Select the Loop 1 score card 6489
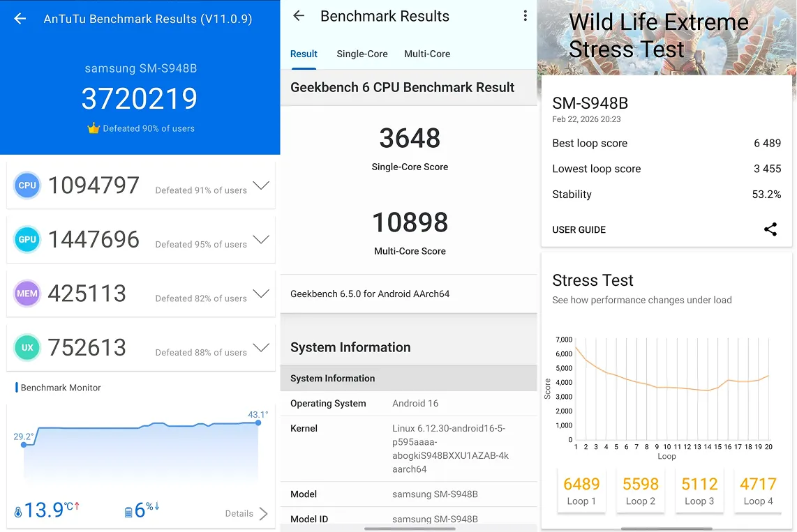 click(x=581, y=491)
